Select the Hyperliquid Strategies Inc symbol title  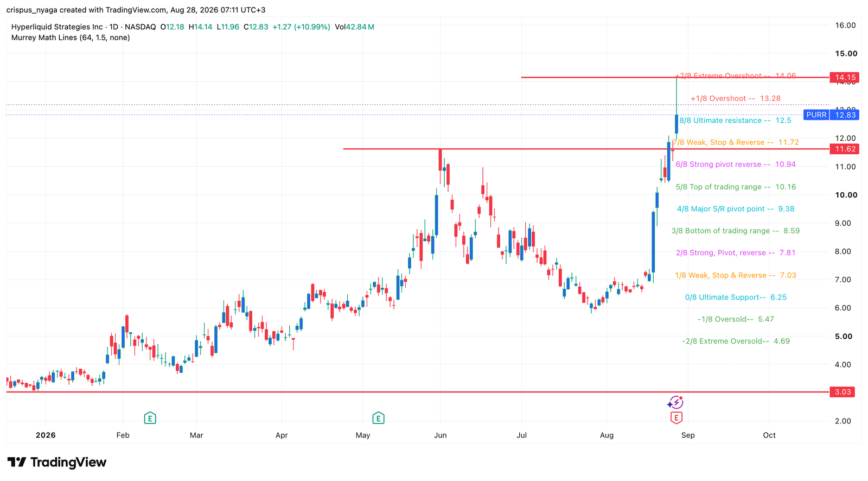coord(57,27)
